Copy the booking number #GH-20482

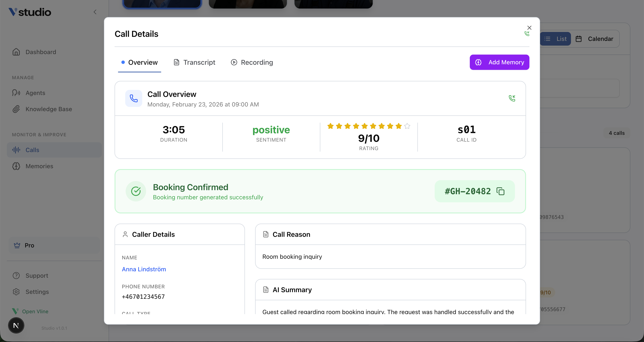tap(500, 191)
